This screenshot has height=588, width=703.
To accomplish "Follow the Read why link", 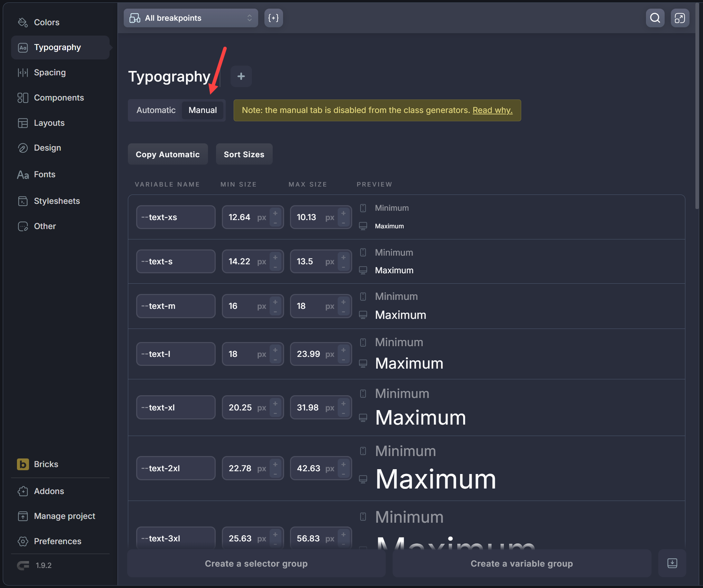I will (x=492, y=110).
